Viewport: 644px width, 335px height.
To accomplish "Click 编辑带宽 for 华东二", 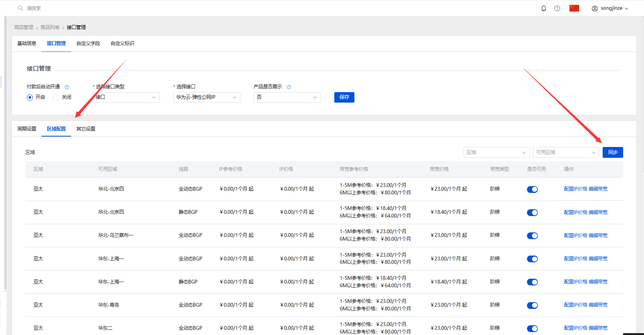I will [x=598, y=328].
